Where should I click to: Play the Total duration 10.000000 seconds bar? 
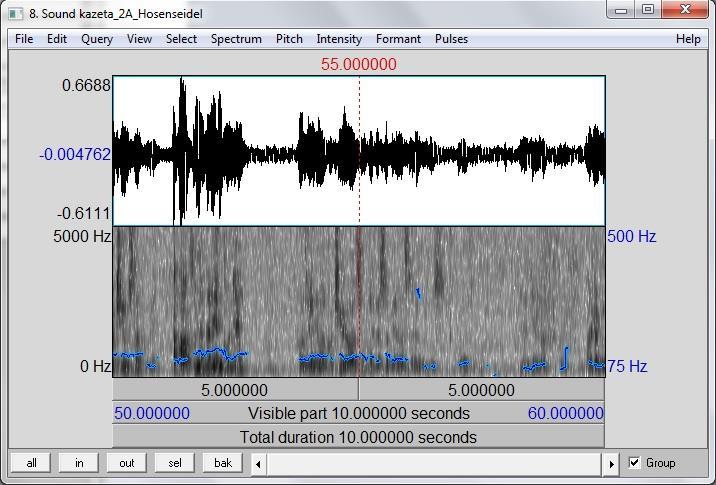358,437
